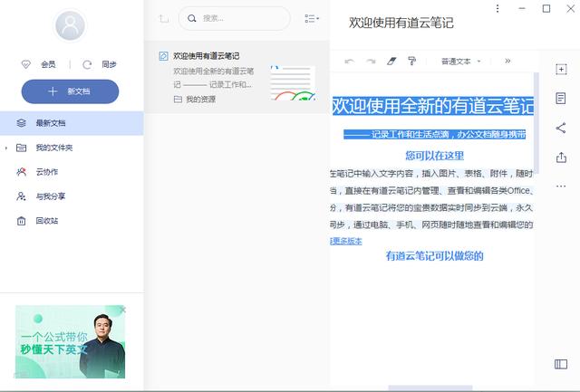Click the note preview thumbnail
The width and height of the screenshot is (580, 392).
point(293,83)
